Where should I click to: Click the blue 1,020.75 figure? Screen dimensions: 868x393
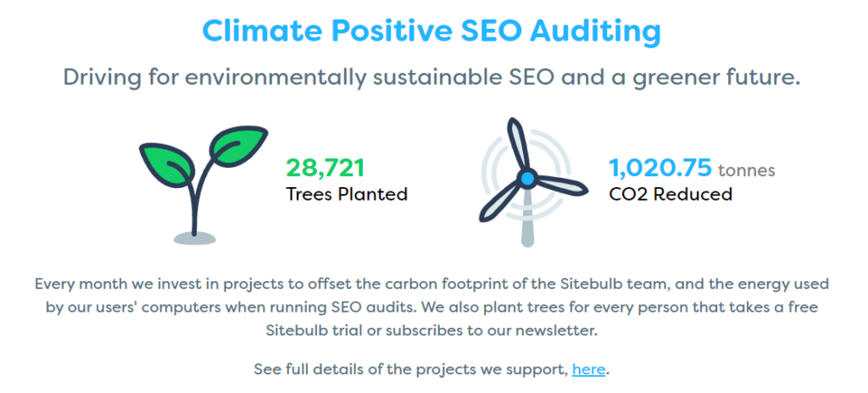[x=659, y=168]
